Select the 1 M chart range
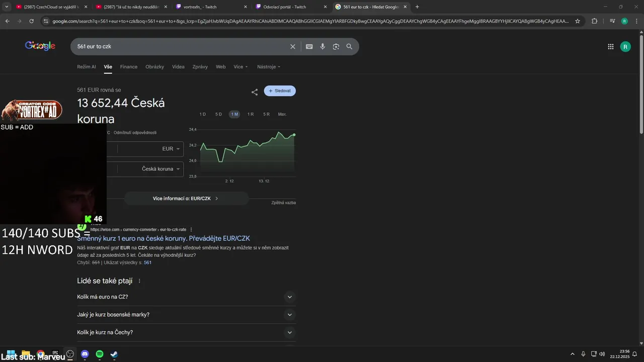This screenshot has height=362, width=644. point(234,114)
